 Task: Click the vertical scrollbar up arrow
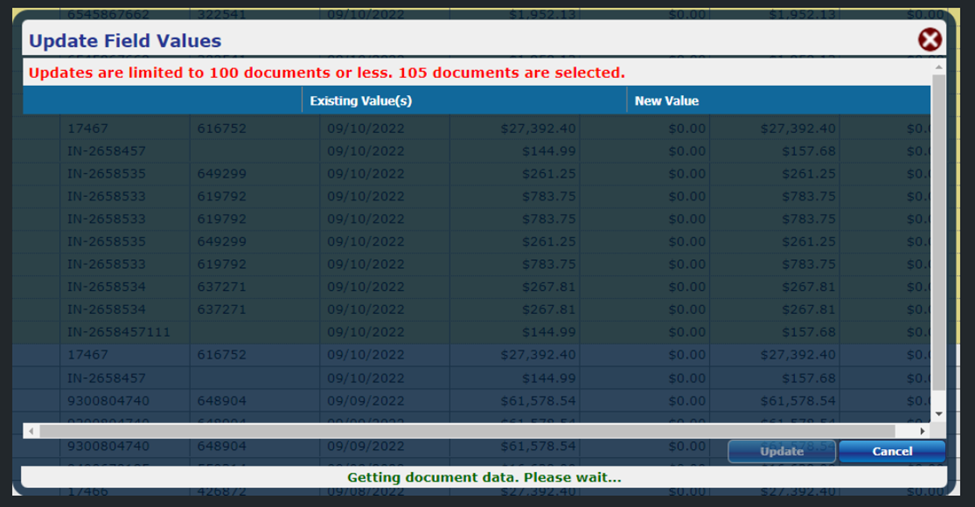[x=938, y=68]
